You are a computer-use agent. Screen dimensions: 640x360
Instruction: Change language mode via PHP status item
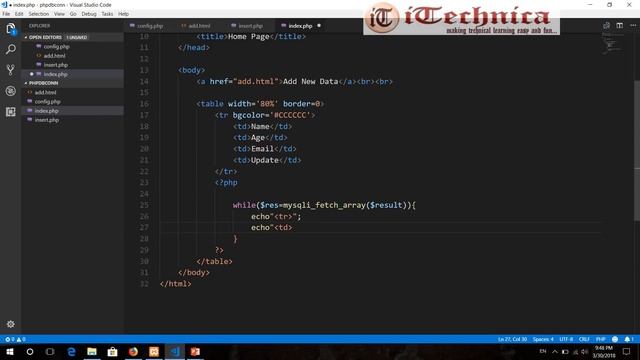[x=600, y=339]
